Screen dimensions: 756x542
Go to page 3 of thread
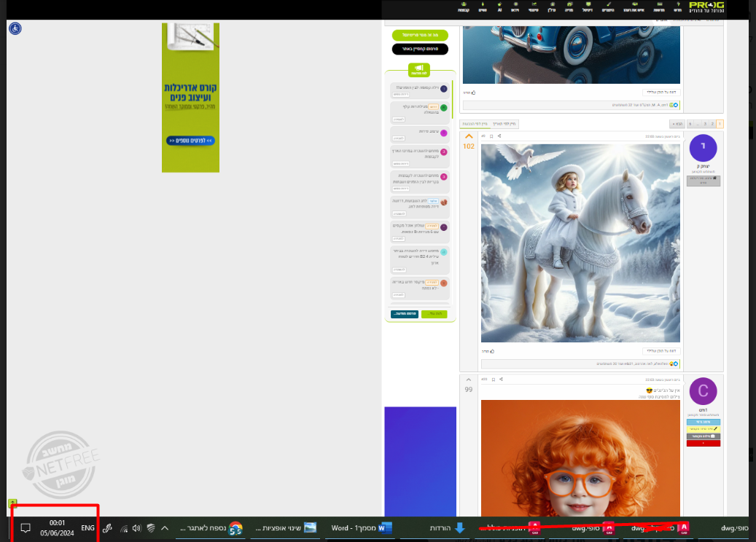pos(705,124)
